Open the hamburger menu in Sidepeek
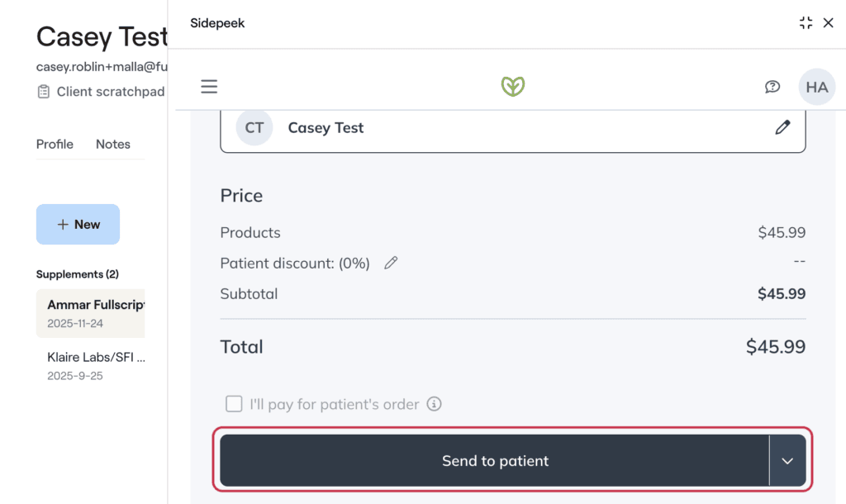The height and width of the screenshot is (504, 846). 209,86
